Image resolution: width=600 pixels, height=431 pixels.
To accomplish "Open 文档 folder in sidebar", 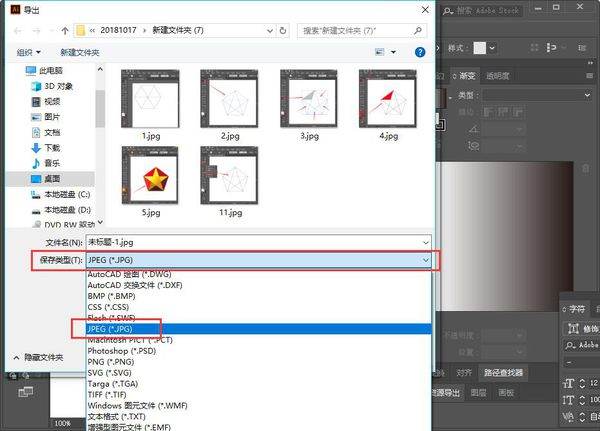I will (x=46, y=132).
